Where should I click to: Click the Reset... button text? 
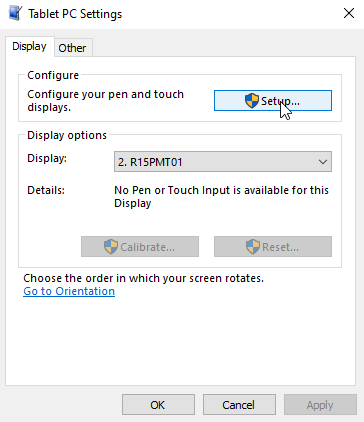click(280, 247)
